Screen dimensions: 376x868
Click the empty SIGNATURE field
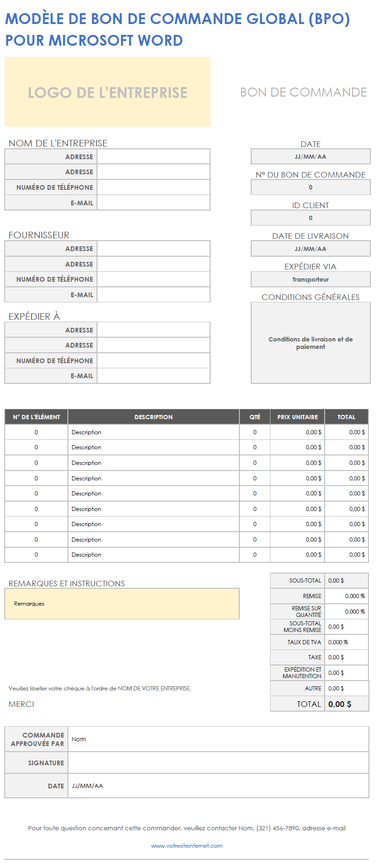click(218, 763)
